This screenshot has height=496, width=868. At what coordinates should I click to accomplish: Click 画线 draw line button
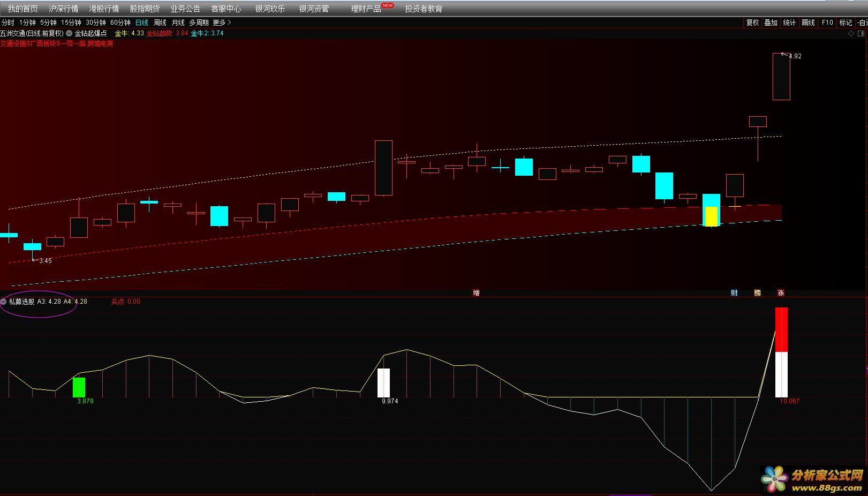click(808, 22)
